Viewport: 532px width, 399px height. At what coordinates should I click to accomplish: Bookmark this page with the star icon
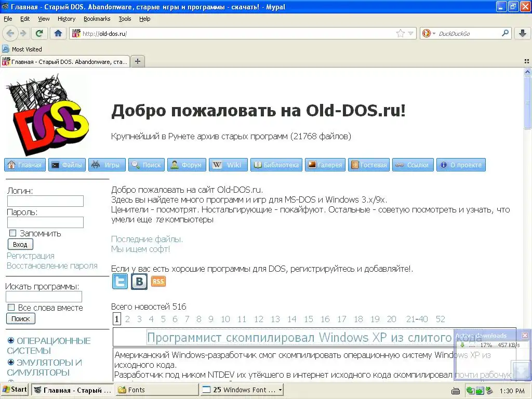401,33
